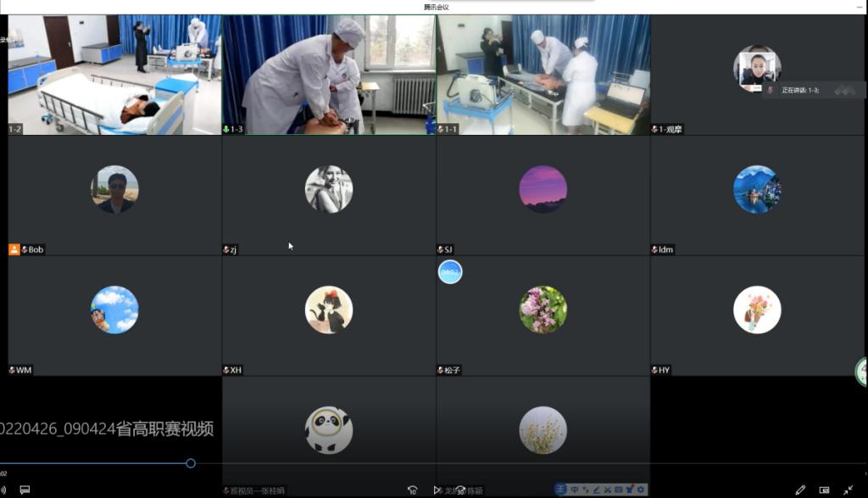The height and width of the screenshot is (498, 868).
Task: Click the pencil edit icon at bottom right
Action: [800, 490]
